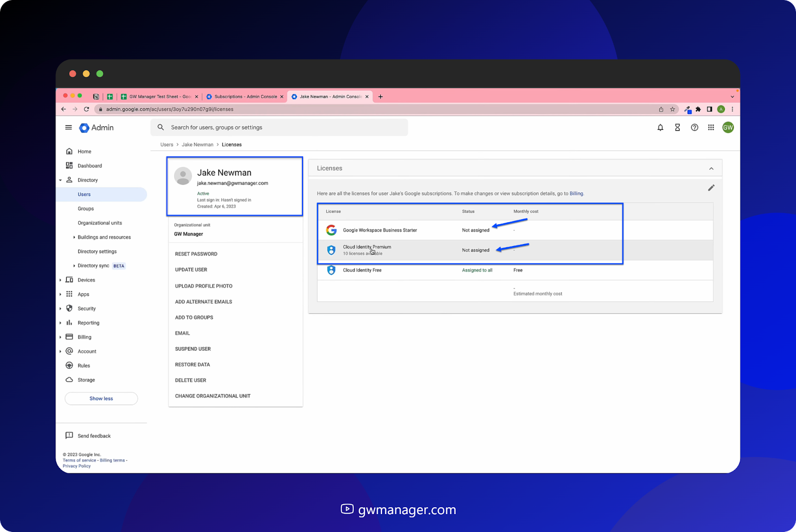This screenshot has height=532, width=796.
Task: Click DELETE USER
Action: click(191, 380)
